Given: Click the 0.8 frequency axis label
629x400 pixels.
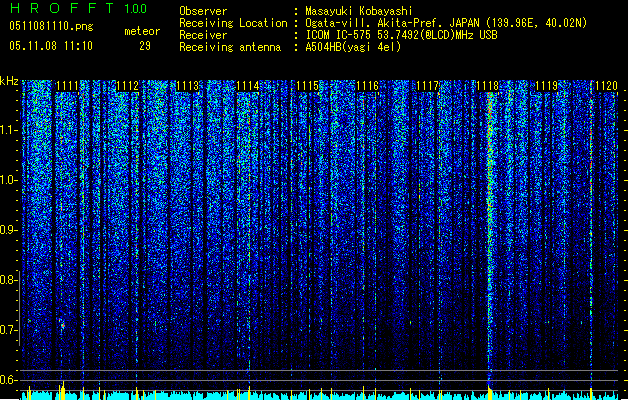Looking at the screenshot, I should click(8, 280).
